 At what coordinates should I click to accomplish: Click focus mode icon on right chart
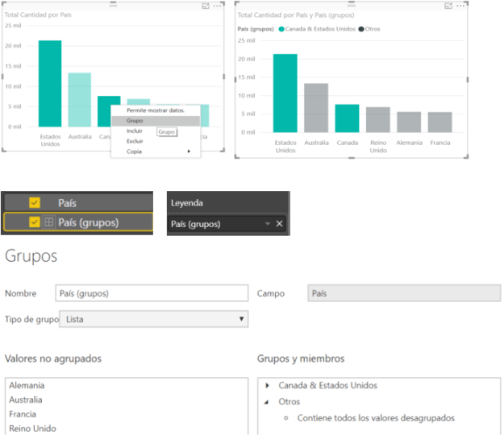pyautogui.click(x=448, y=6)
